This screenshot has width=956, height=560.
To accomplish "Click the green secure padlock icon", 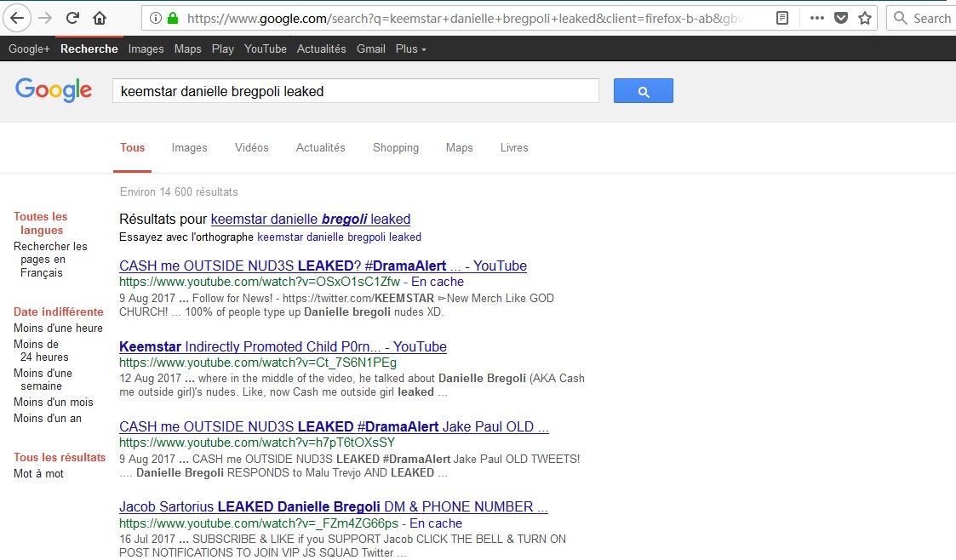I will 173,18.
